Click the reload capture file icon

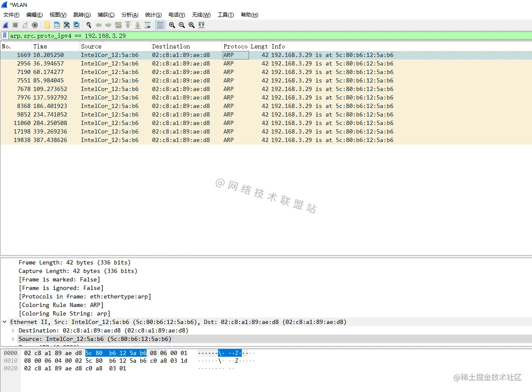76,25
